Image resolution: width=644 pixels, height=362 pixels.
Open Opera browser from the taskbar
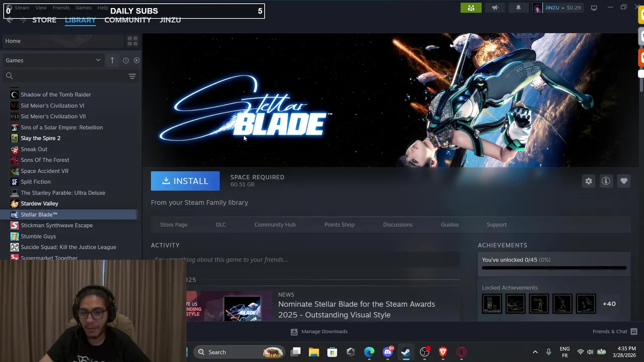click(x=461, y=352)
